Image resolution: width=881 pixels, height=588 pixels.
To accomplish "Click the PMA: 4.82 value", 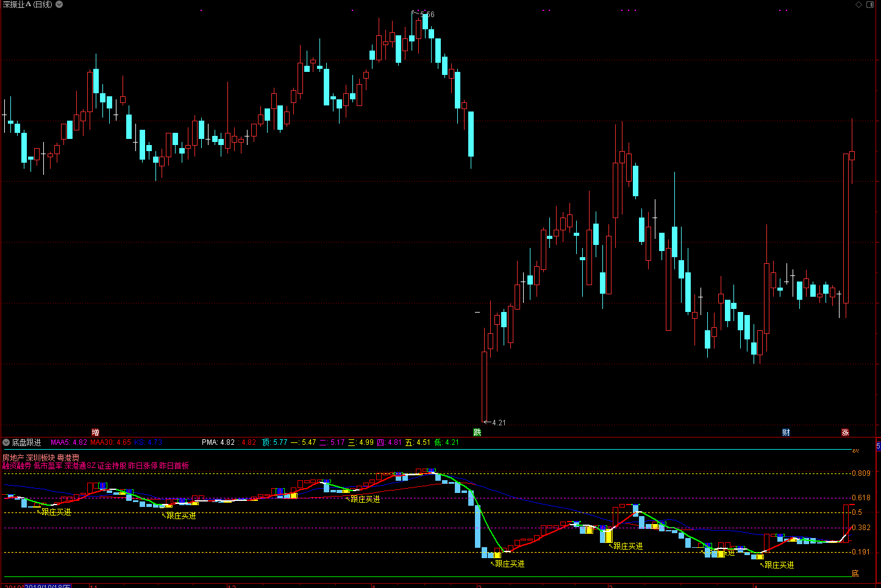I will (x=218, y=442).
